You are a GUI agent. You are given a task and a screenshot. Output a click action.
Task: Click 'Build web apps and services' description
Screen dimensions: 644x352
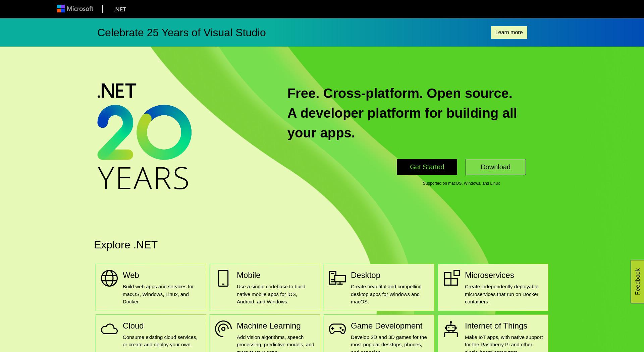coord(158,294)
